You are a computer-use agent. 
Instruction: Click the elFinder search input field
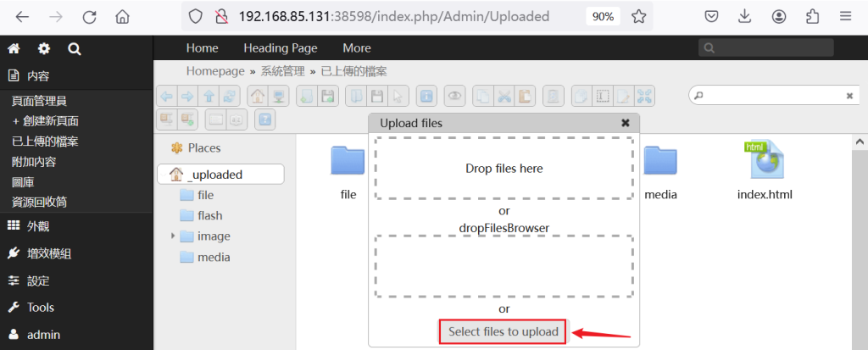pyautogui.click(x=774, y=96)
